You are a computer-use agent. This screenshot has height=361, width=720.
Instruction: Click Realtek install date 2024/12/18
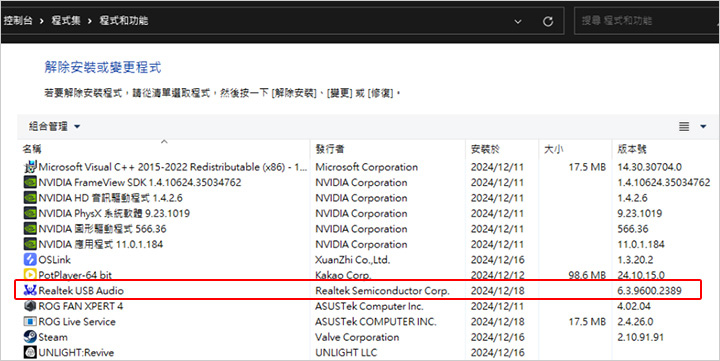pyautogui.click(x=497, y=290)
